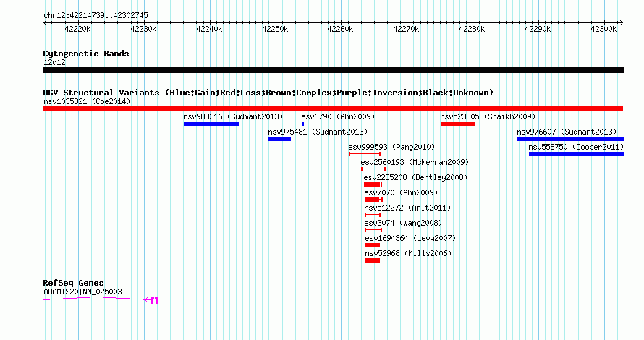Click the 42290k ruler tick label
This screenshot has height=340, width=644.
(x=538, y=29)
